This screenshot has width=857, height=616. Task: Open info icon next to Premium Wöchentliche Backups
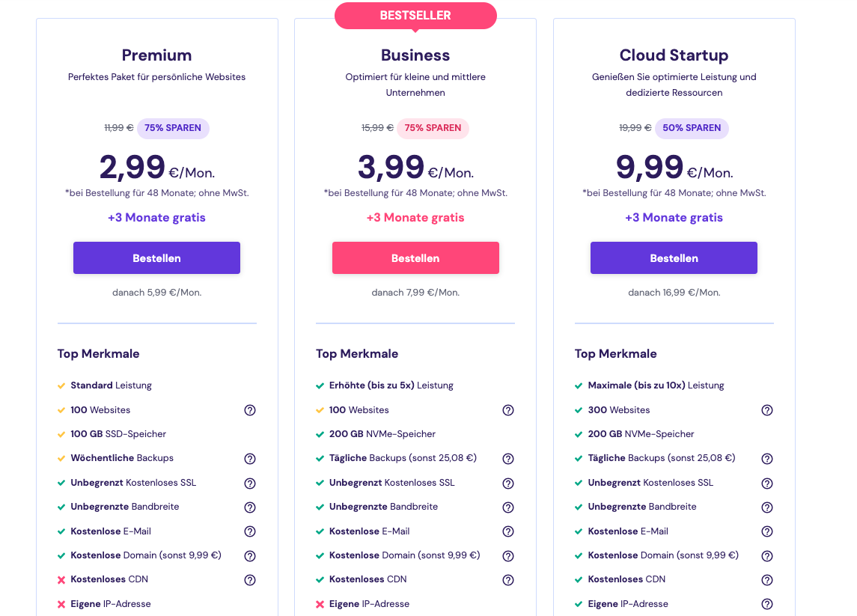[x=250, y=459]
